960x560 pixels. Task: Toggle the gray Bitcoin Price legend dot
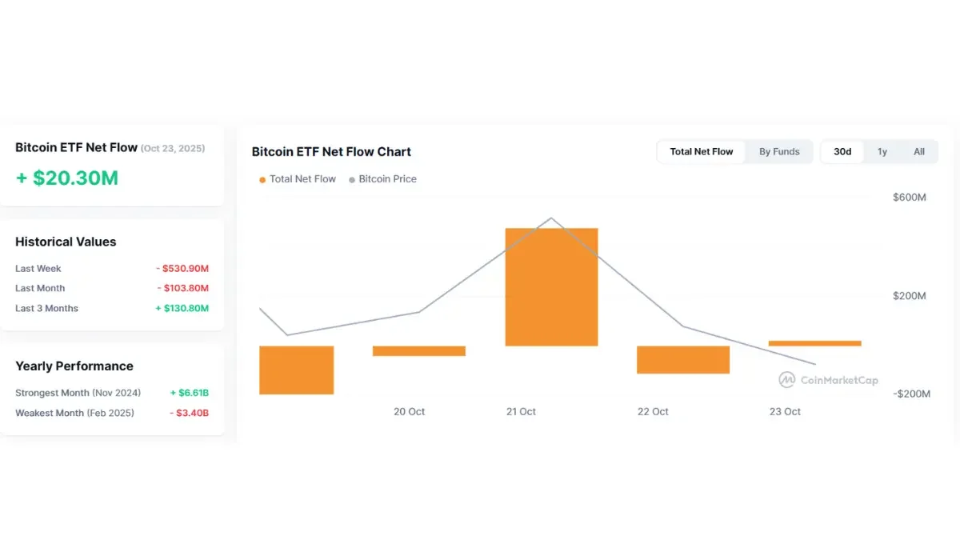click(352, 180)
